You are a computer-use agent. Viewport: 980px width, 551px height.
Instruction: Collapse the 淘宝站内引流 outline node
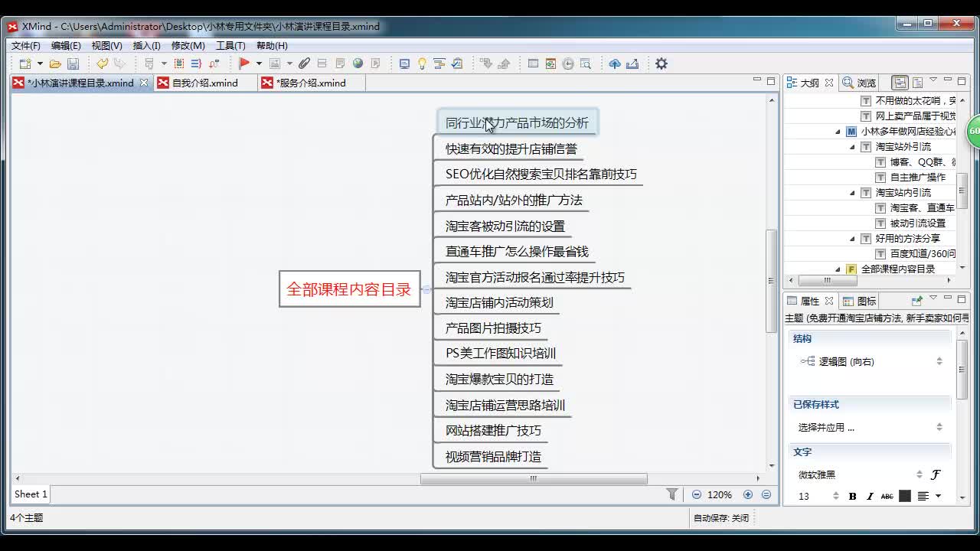point(852,192)
